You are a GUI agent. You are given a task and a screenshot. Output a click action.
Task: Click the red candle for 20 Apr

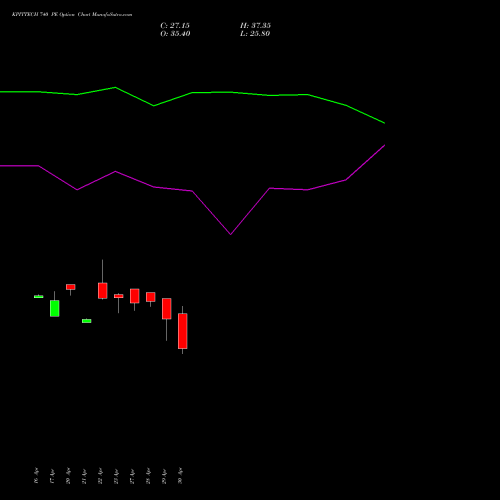pos(71,287)
